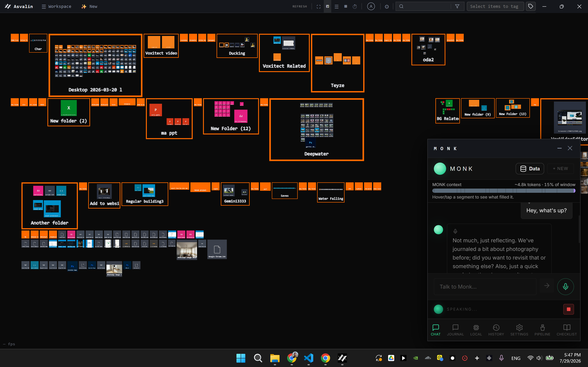The image size is (588, 367).
Task: Click the 'Talk to Monk...' input
Action: click(485, 287)
